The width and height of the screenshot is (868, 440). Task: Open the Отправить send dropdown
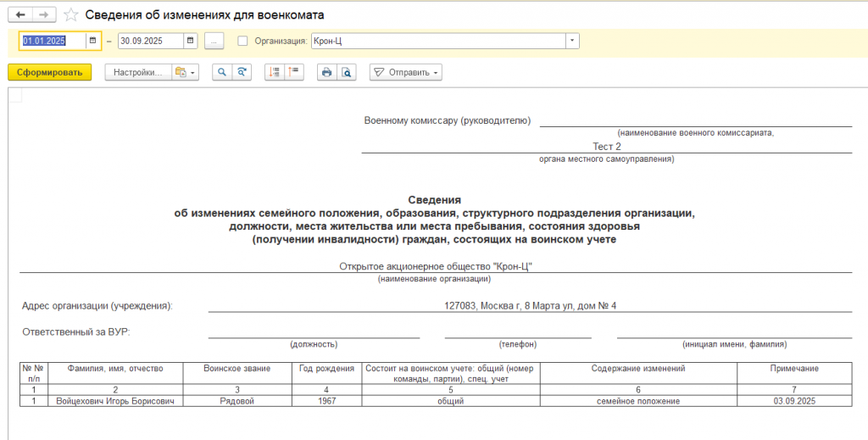tap(406, 73)
